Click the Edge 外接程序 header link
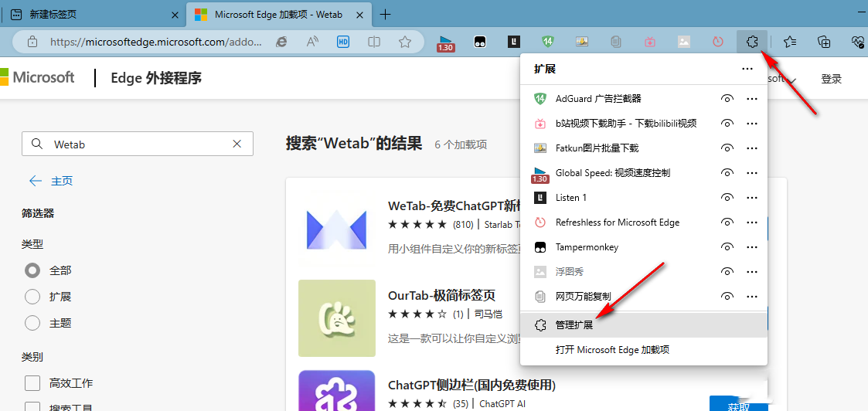Viewport: 868px width, 411px height. point(156,78)
